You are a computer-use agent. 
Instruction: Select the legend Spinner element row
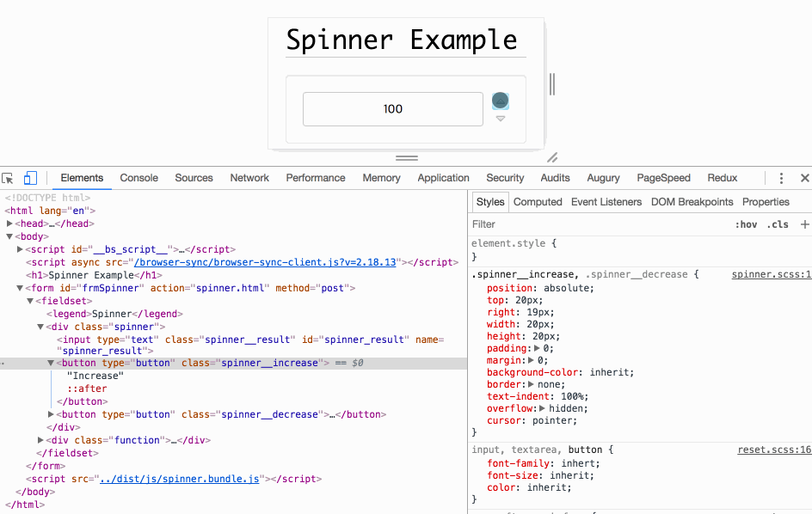(x=114, y=314)
